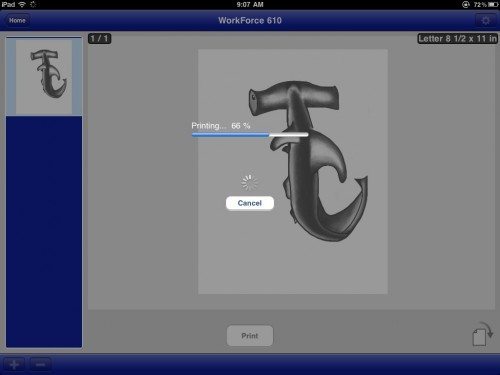This screenshot has height=375, width=500.
Task: Cancel the printing job
Action: click(x=250, y=203)
